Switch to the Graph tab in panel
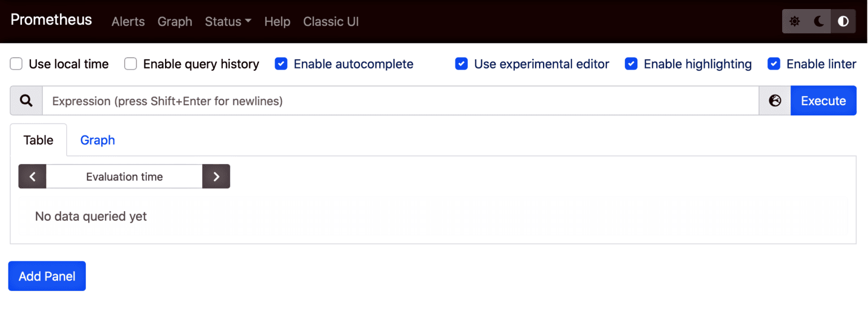 tap(97, 140)
